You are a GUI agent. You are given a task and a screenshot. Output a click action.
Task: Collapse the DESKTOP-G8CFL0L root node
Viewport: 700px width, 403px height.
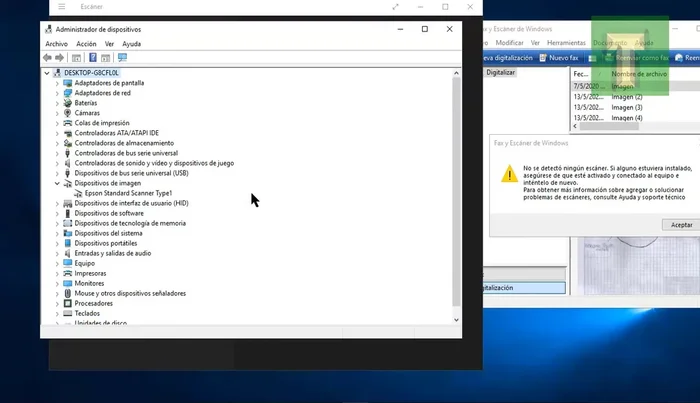pyautogui.click(x=47, y=73)
